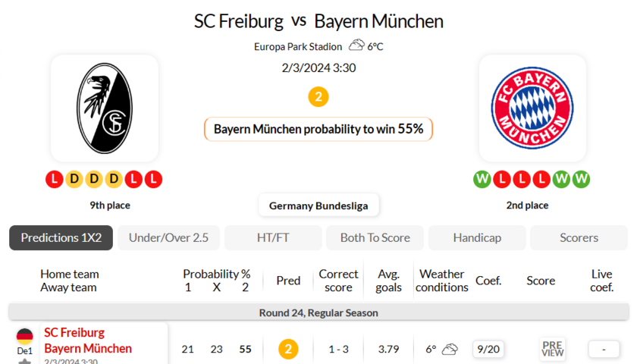The image size is (637, 364).
Task: Show the Scorers tab
Action: coord(579,237)
